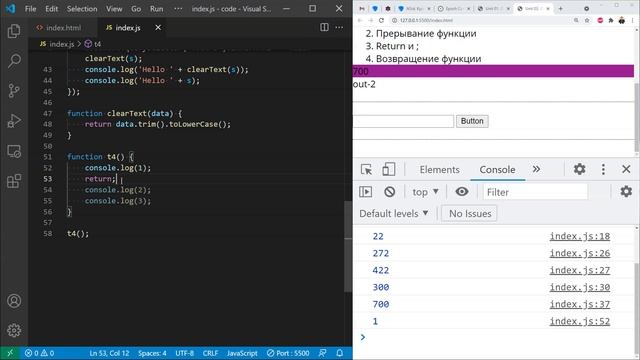Click the remote window status bar icon
This screenshot has width=640, height=360.
(x=10, y=353)
